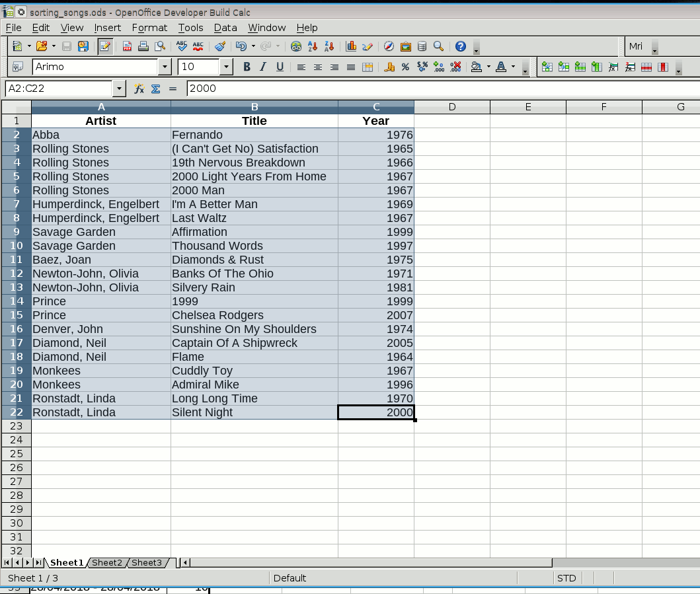Select column D header
This screenshot has width=700, height=594.
pyautogui.click(x=452, y=107)
